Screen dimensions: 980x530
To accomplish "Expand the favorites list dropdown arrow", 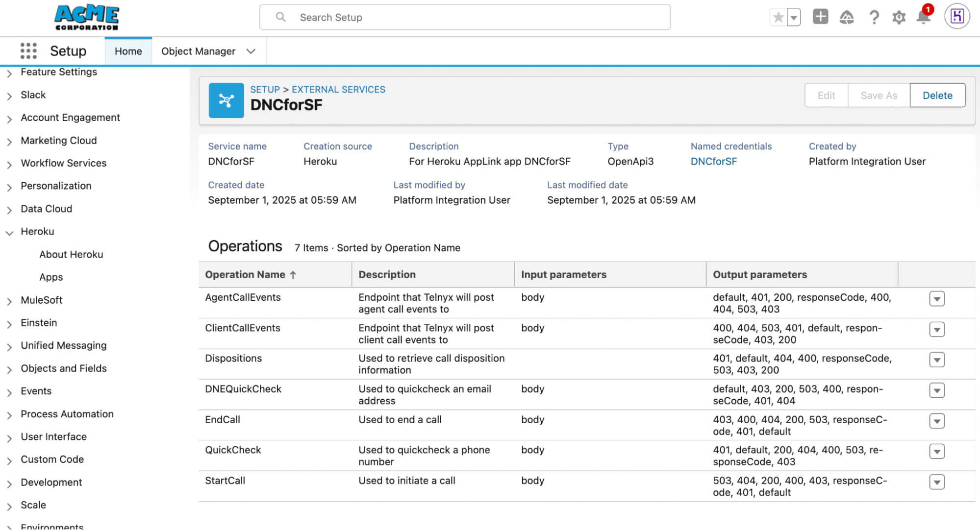I will coord(793,17).
